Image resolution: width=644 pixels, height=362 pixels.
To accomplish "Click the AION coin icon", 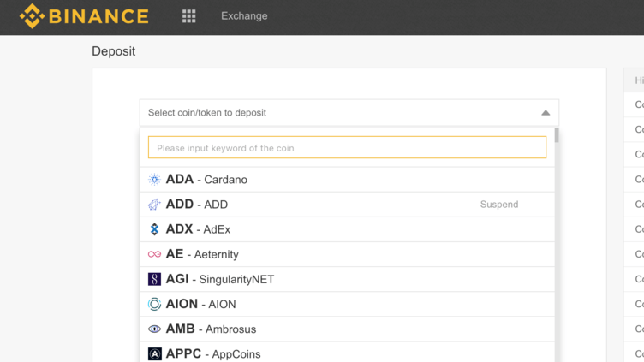I will 154,304.
